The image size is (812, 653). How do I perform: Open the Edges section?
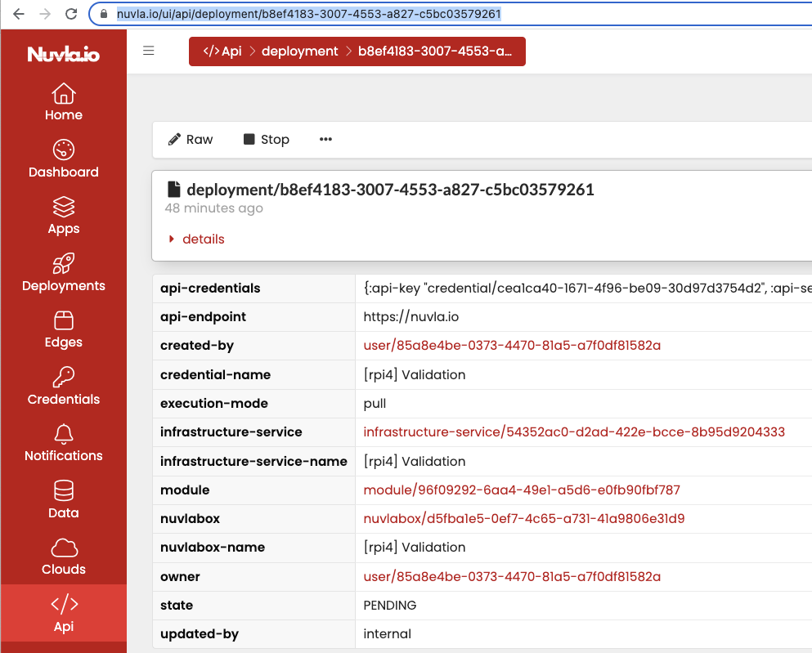tap(63, 329)
